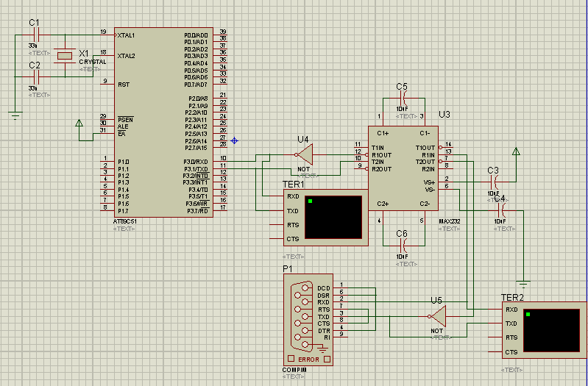Select the power terminal arrow near EA pin
This screenshot has height=386, width=588.
click(x=79, y=124)
